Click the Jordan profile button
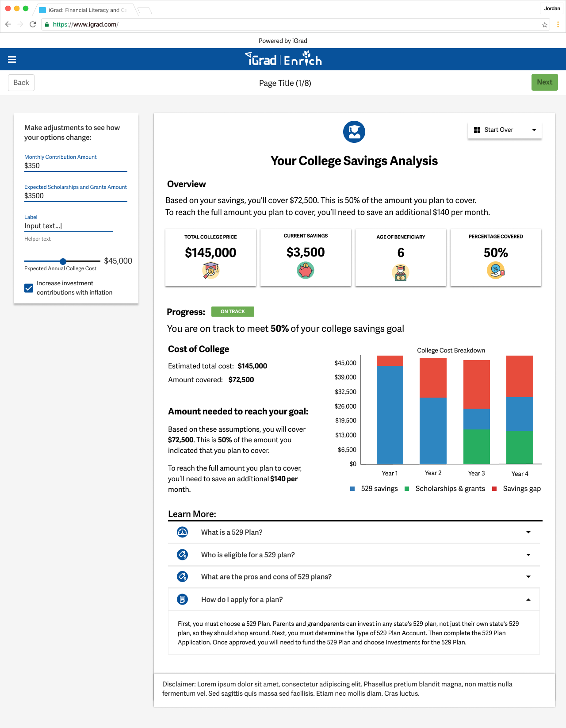Image resolution: width=566 pixels, height=728 pixels. 552,8
